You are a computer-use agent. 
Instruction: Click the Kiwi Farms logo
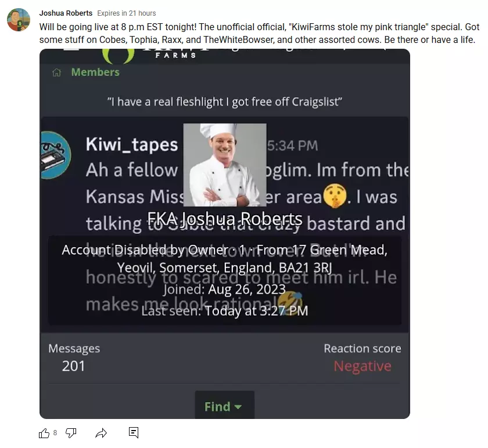tap(149, 55)
